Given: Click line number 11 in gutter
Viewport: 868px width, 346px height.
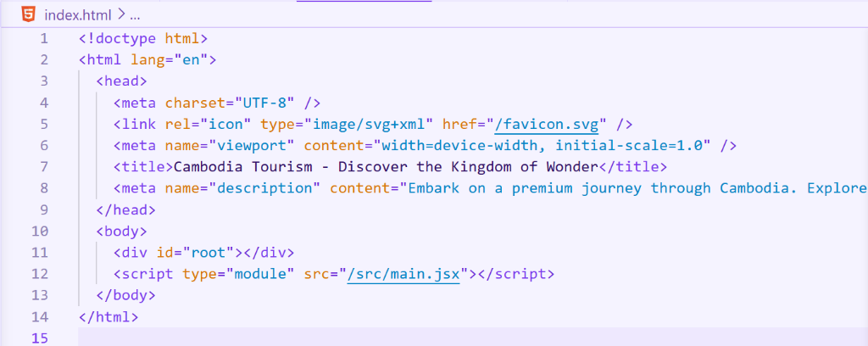Looking at the screenshot, I should (40, 253).
